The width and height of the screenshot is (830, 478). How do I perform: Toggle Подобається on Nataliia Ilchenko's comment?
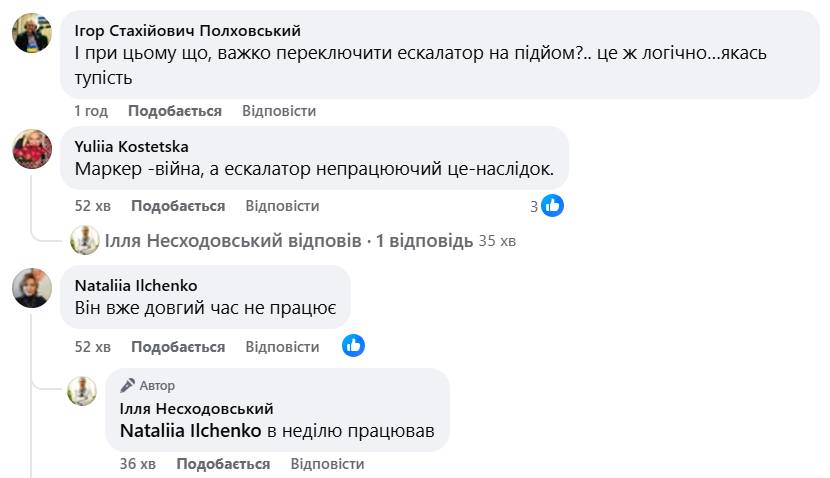click(x=178, y=347)
